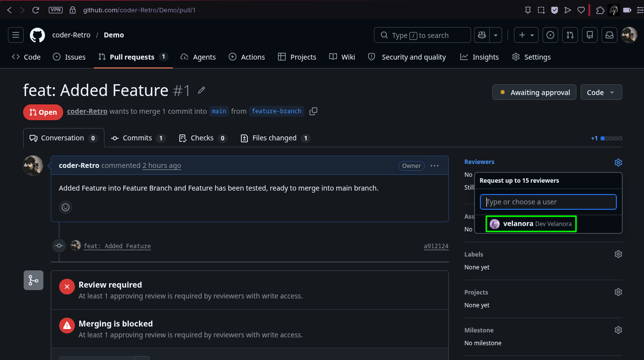Image resolution: width=644 pixels, height=360 pixels.
Task: Open the Reviewers gear settings
Action: (618, 162)
